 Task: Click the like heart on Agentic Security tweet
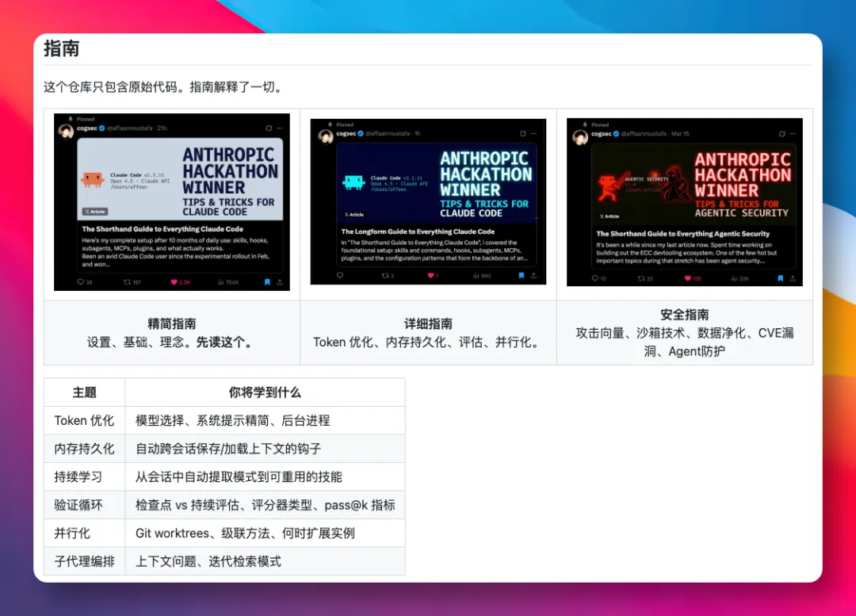[x=688, y=278]
